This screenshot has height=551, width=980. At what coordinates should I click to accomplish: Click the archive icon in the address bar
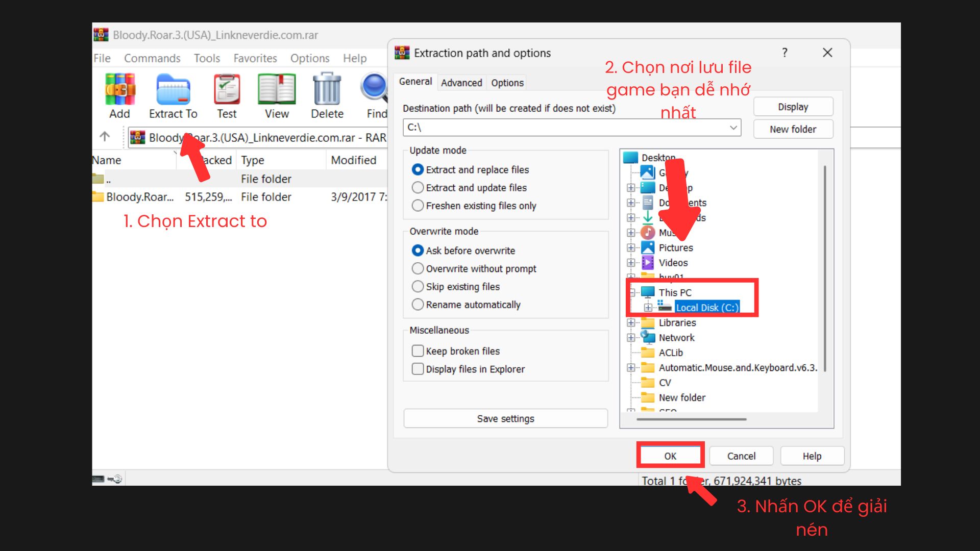pyautogui.click(x=137, y=137)
